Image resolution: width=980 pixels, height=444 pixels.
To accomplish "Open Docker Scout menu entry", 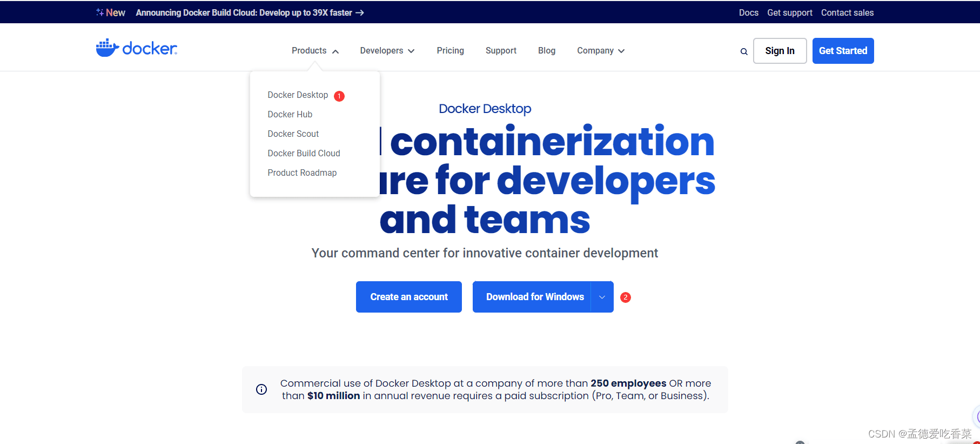I will [x=293, y=134].
